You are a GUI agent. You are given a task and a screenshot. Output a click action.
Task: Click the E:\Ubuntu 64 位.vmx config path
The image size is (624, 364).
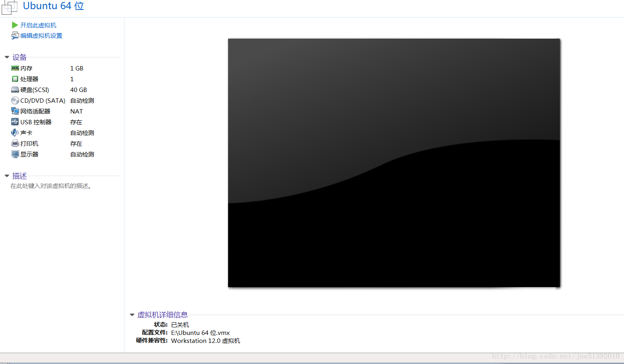200,333
